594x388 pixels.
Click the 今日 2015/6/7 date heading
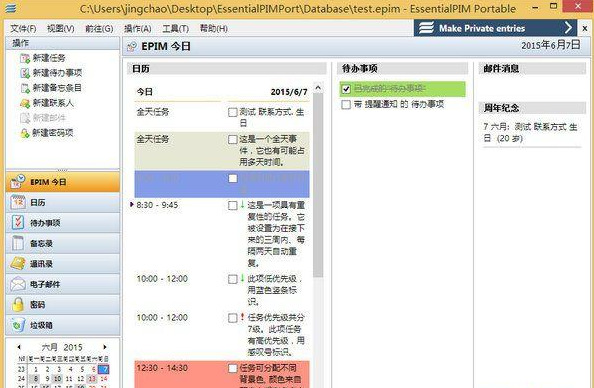(x=222, y=92)
